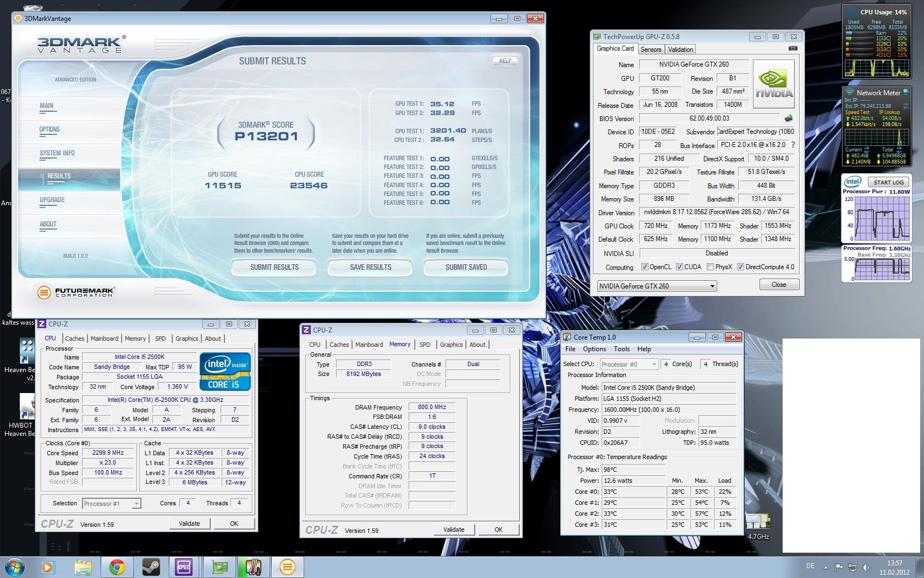The image size is (924, 578).
Task: Click the NVIDIA logo in GPU-Z
Action: (774, 84)
